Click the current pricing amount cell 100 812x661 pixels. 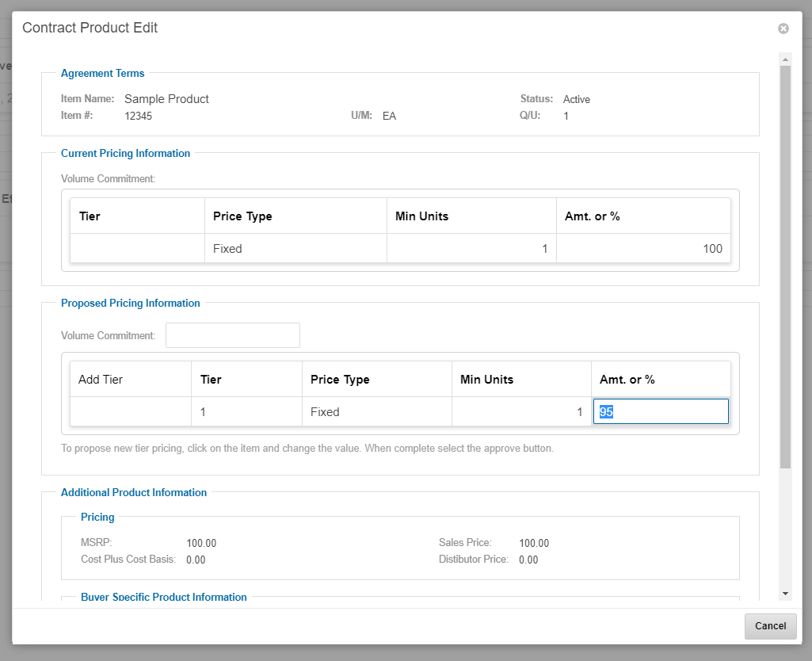642,249
